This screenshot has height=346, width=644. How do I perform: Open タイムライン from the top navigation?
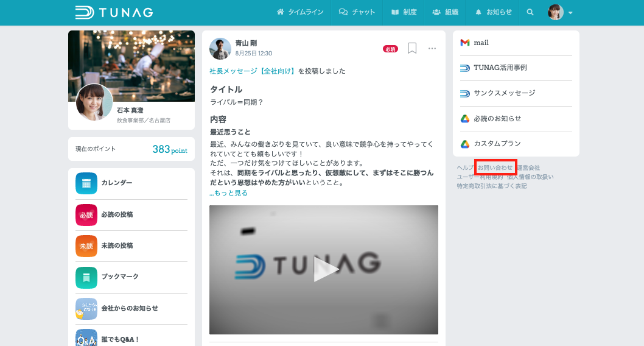300,12
